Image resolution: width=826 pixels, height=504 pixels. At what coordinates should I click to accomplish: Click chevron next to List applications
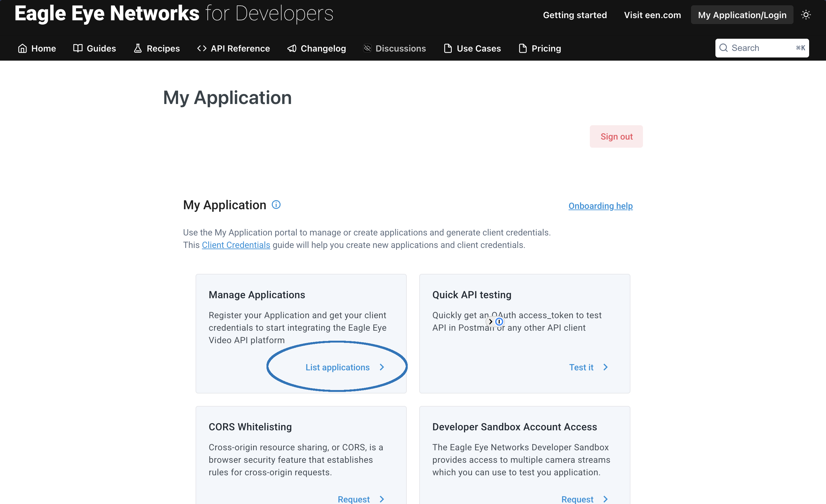[x=382, y=367]
